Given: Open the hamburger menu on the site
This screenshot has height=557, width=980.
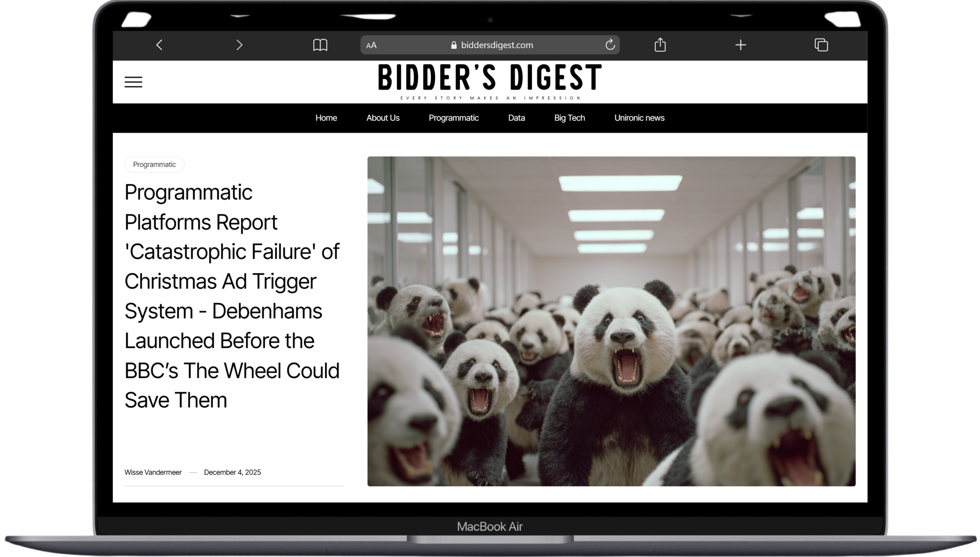Looking at the screenshot, I should pos(133,82).
